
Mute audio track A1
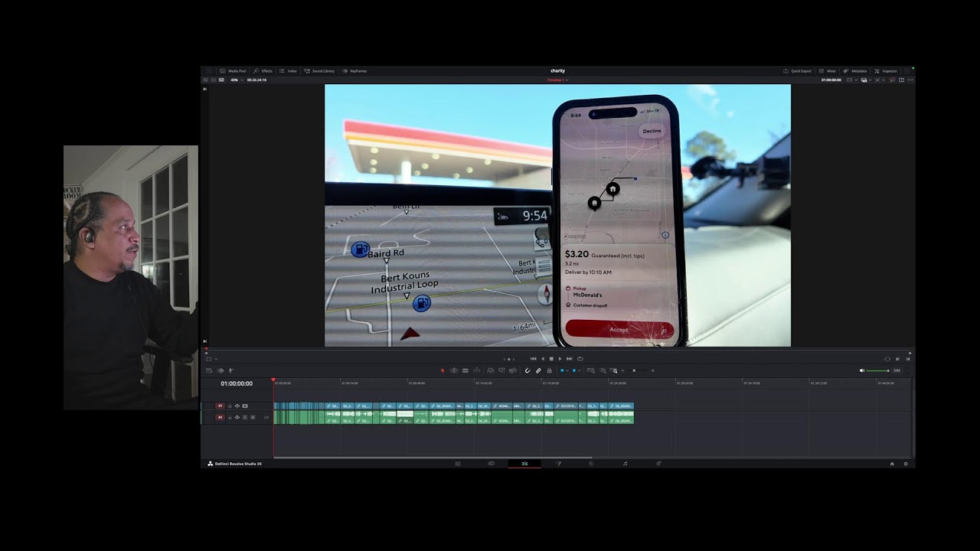pyautogui.click(x=253, y=417)
